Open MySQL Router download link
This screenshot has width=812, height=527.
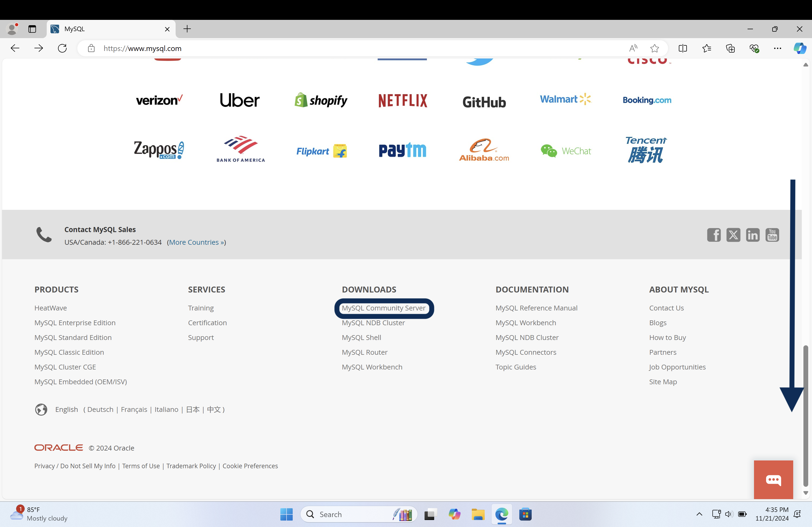(364, 352)
